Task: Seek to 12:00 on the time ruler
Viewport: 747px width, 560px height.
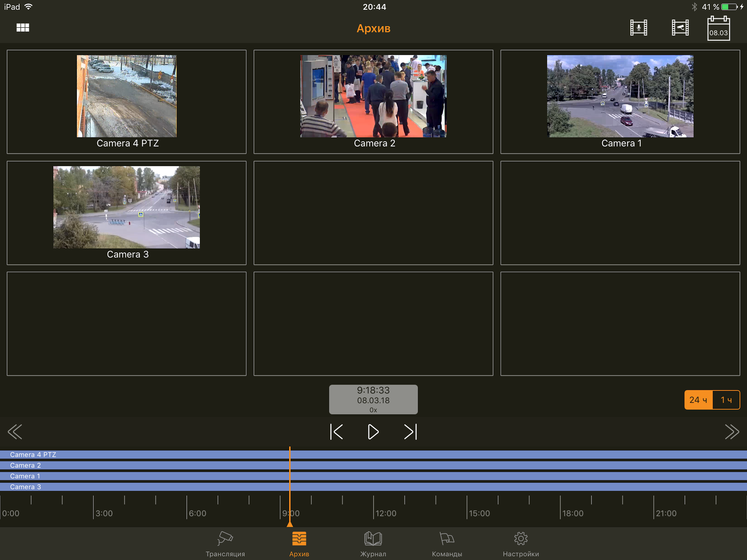Action: (x=386, y=514)
